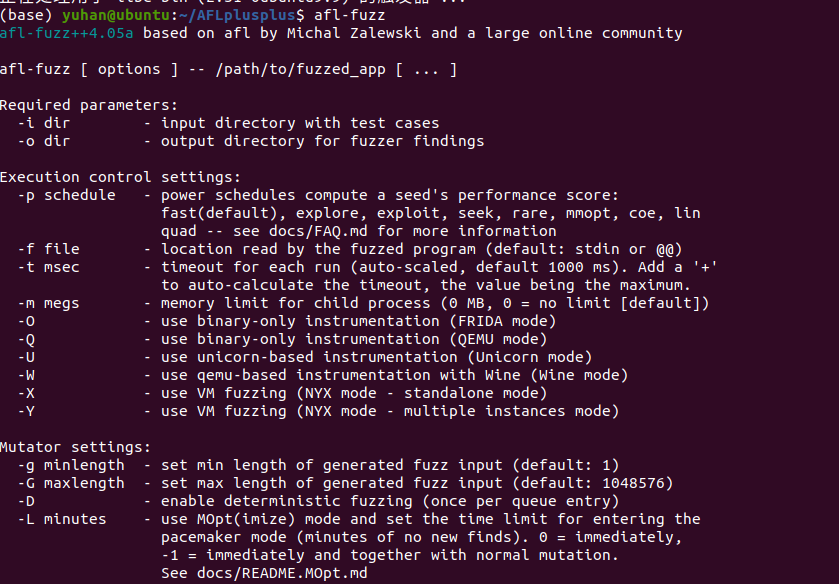Click the afl-fuzz++4.05a version text

[66, 33]
